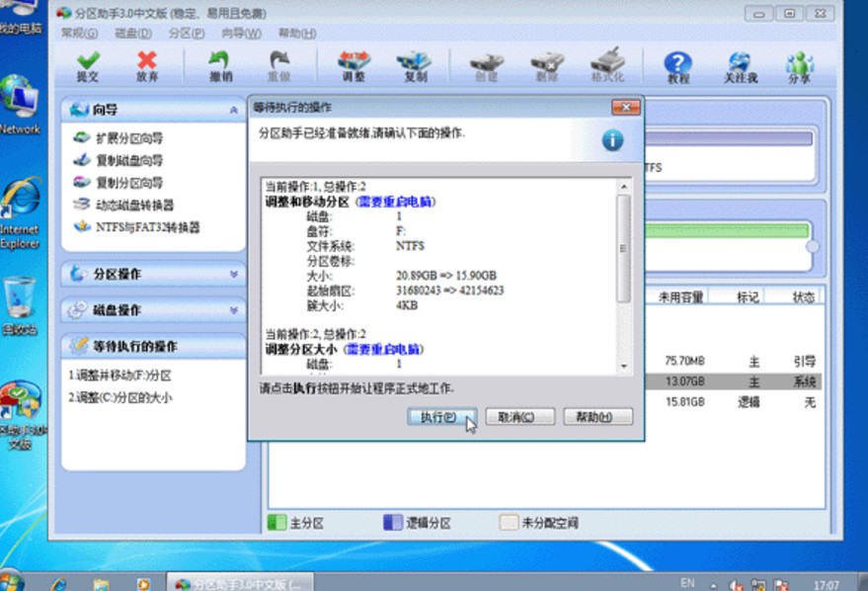This screenshot has width=868, height=591.
Task: Collapse the 向导 panel chevron
Action: coord(234,111)
